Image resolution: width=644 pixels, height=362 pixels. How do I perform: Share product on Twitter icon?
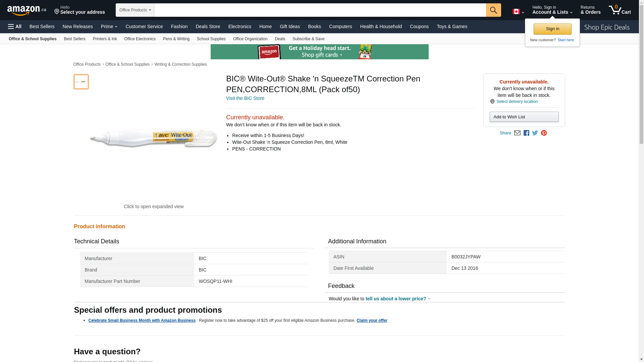click(535, 133)
